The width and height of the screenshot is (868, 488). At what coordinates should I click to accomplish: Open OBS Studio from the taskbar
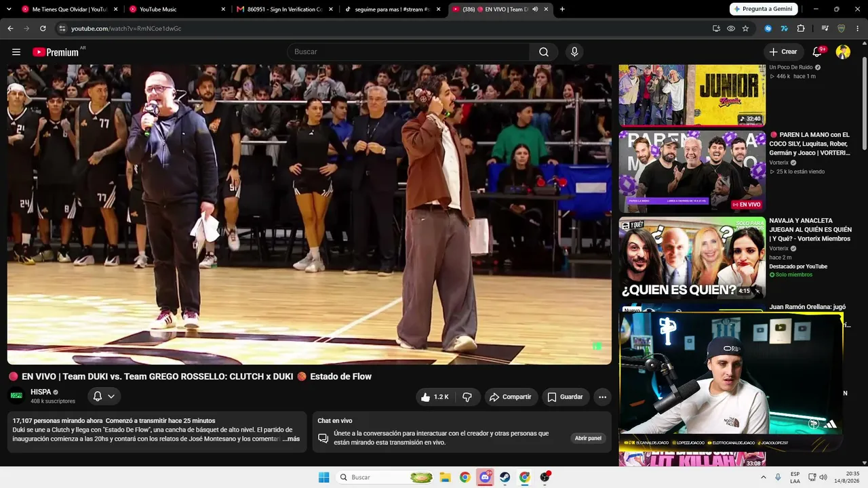coord(545,477)
